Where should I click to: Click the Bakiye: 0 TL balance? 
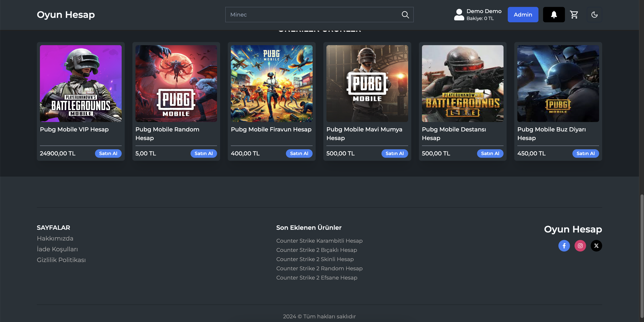click(x=480, y=18)
